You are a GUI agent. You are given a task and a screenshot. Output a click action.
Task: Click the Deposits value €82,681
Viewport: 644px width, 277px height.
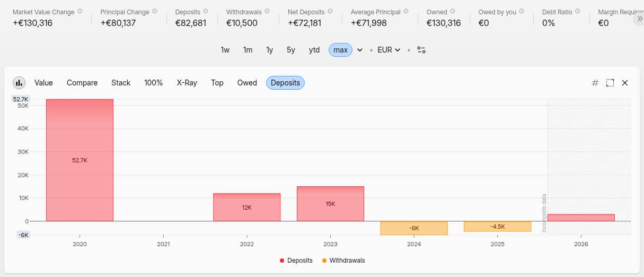click(x=191, y=23)
